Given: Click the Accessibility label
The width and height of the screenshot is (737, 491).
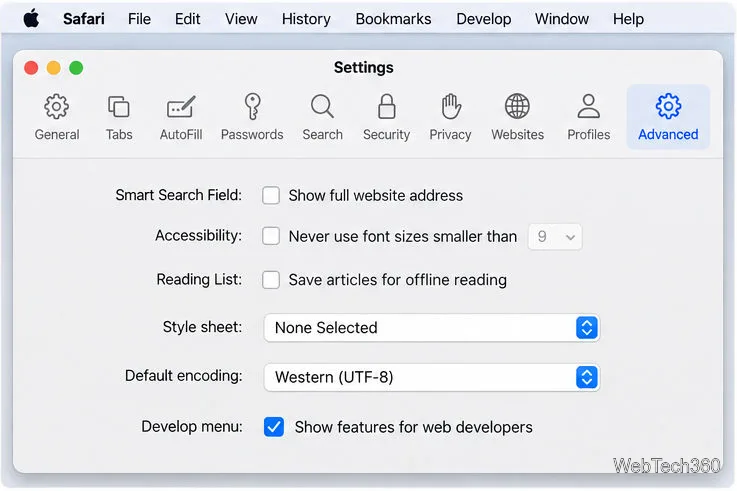Looking at the screenshot, I should tap(198, 235).
